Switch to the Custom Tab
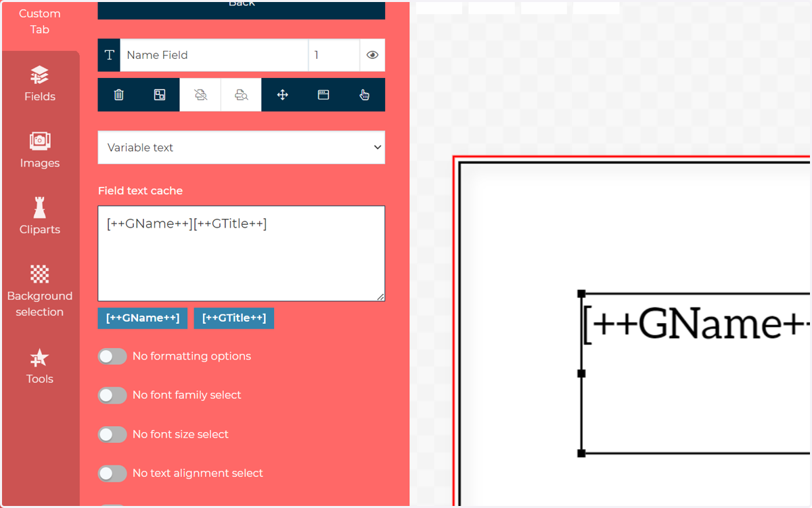This screenshot has width=812, height=508. point(40,22)
